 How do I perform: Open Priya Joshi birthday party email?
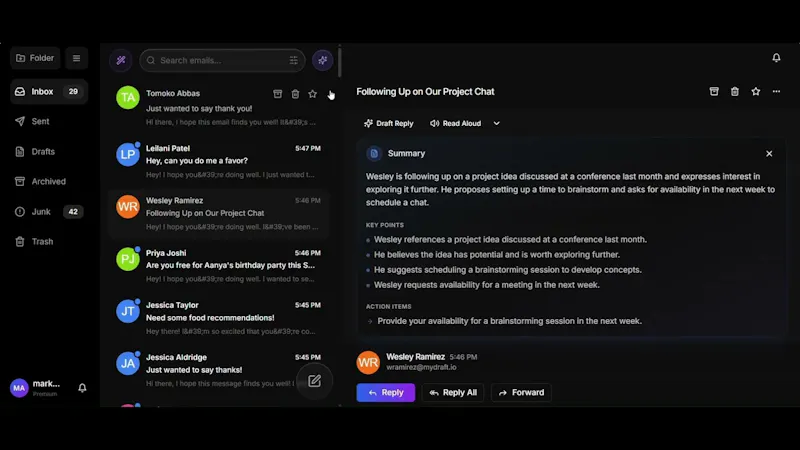click(218, 265)
